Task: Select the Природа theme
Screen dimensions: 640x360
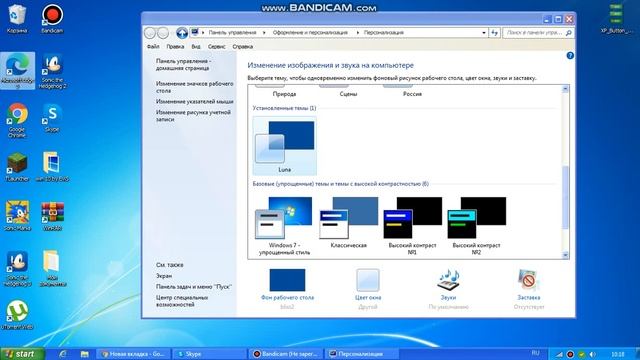Action: pyautogui.click(x=284, y=92)
